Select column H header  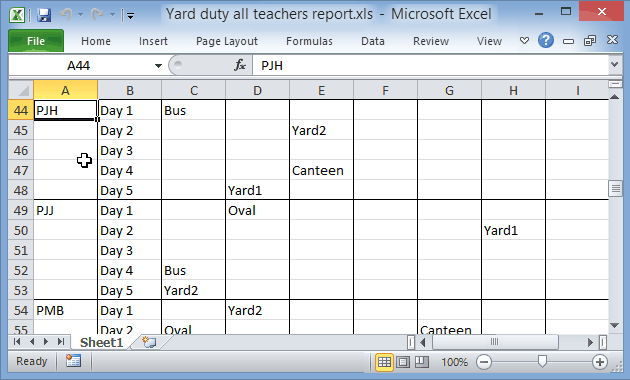coord(513,90)
